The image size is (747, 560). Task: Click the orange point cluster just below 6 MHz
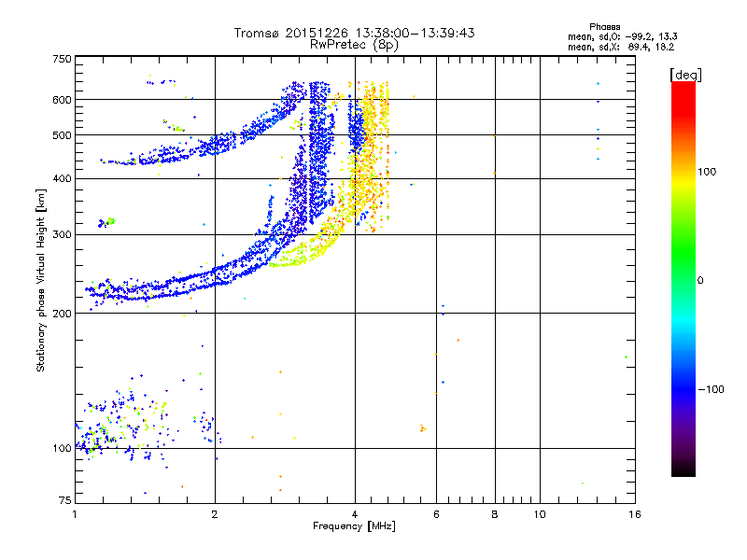423,428
